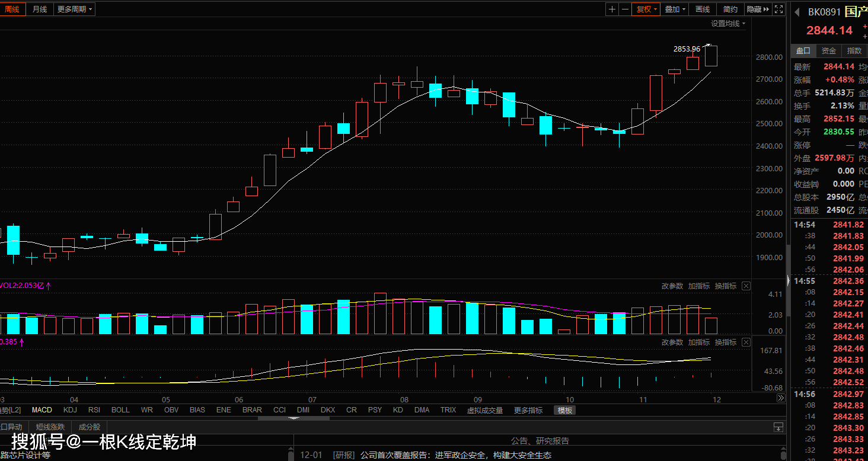The height and width of the screenshot is (461, 868).
Task: Enter fullscreen with the expand arrows icon
Action: (780, 9)
